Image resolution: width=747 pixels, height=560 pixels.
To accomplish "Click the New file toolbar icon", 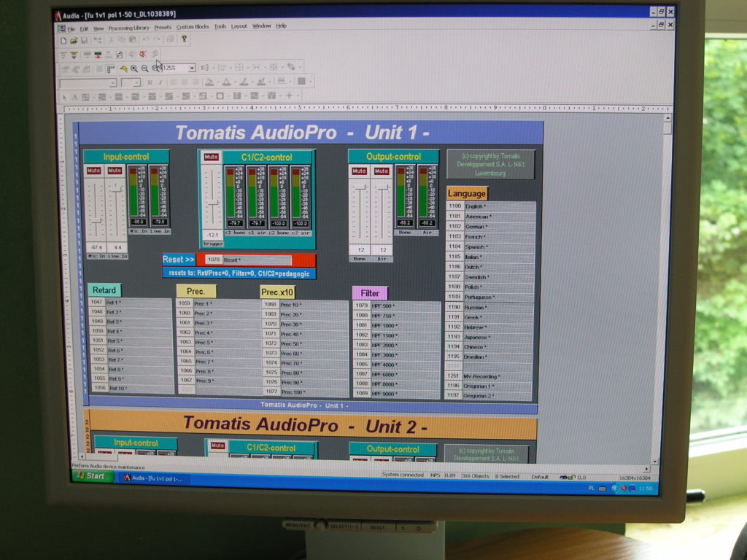I will [x=63, y=41].
